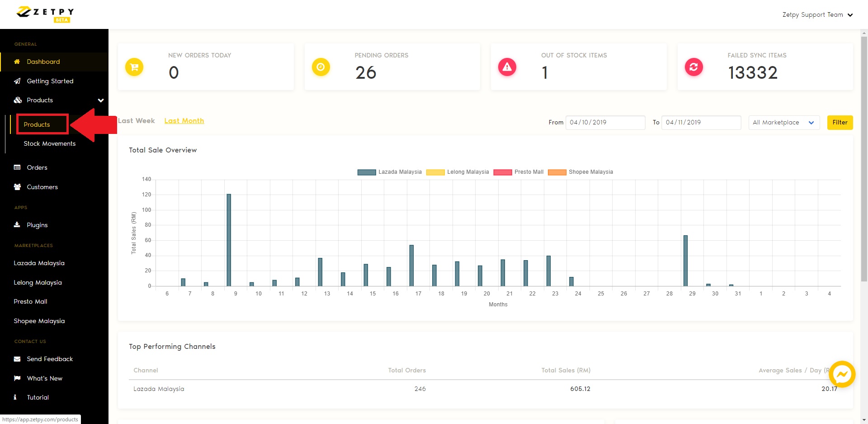Toggle Shopee Malaysia series in chart legend

coord(580,172)
